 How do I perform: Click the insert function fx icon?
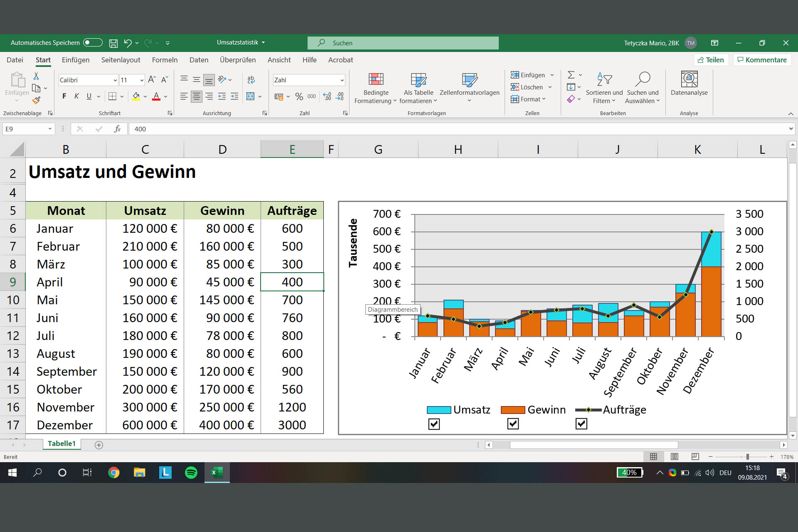coord(117,129)
